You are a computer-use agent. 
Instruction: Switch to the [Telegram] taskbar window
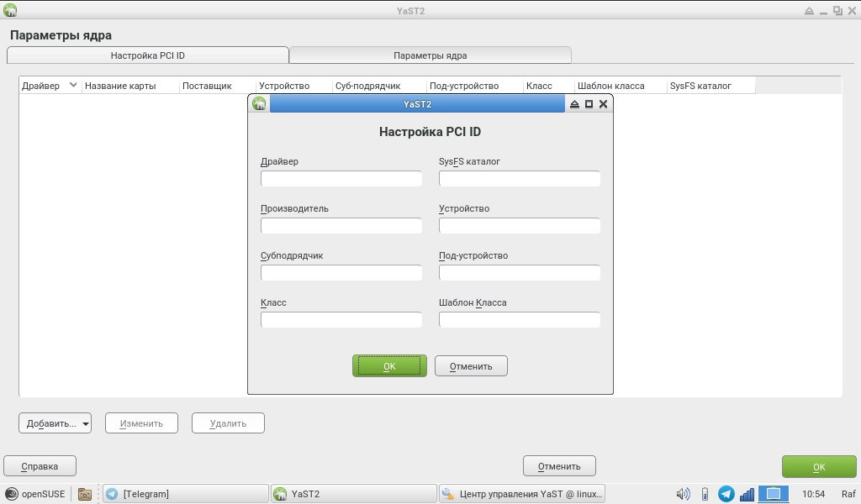coord(186,494)
